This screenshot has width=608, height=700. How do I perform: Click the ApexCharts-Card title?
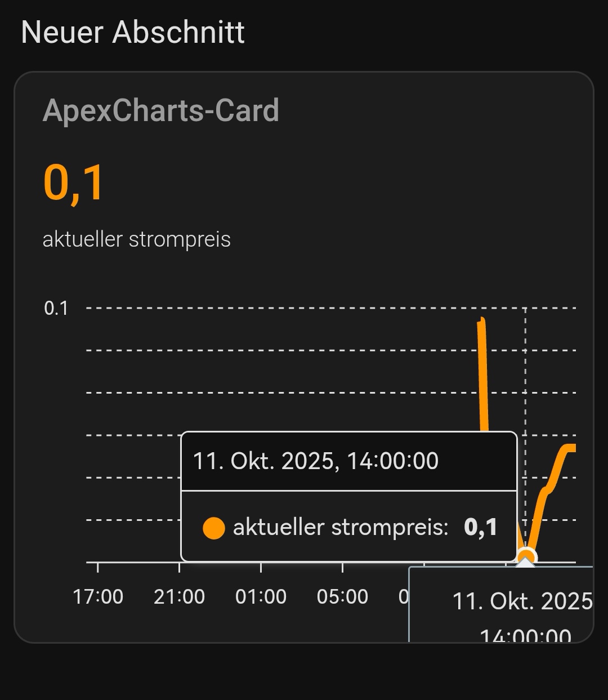click(161, 110)
